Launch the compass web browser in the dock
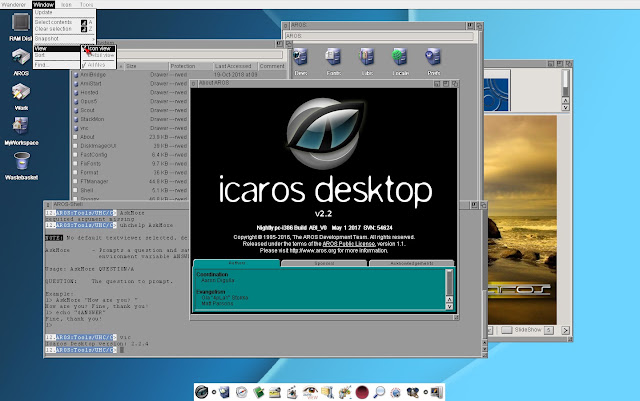640x401 pixels. coord(242,392)
